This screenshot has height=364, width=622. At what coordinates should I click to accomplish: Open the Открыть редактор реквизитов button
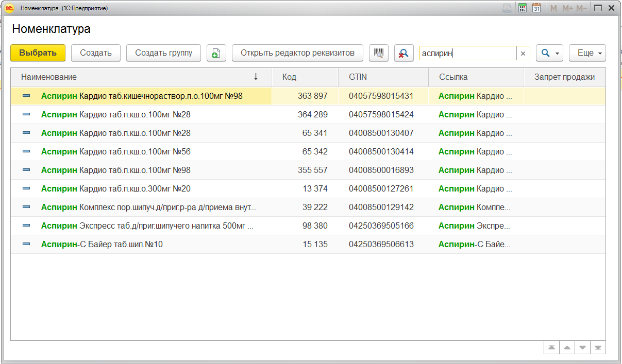point(297,53)
